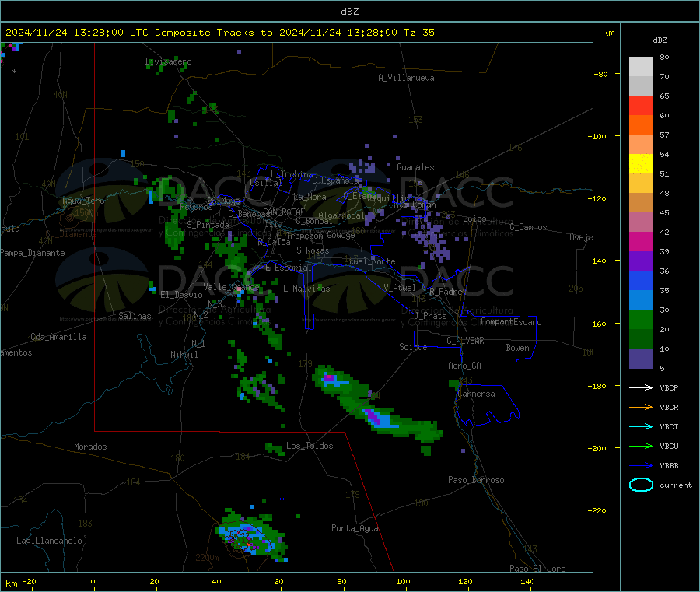
Task: Click the '140' tick on the bottom axis
Action: (527, 581)
